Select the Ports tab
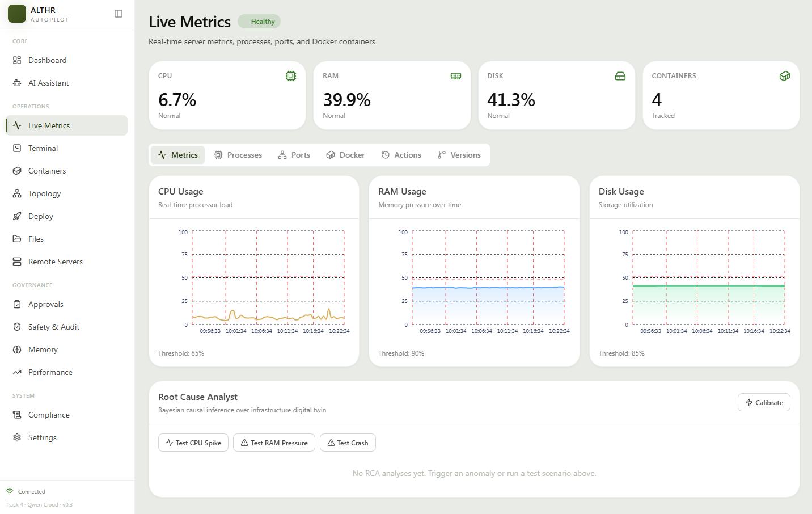Image resolution: width=812 pixels, height=514 pixels. [x=294, y=155]
